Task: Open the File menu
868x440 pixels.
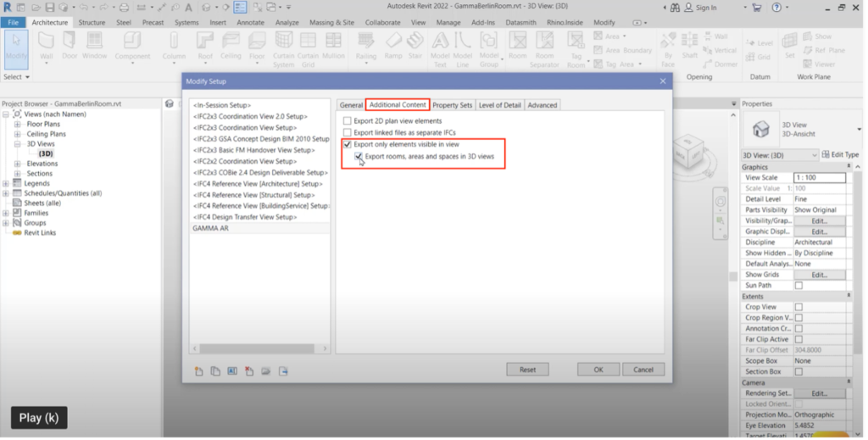Action: [13, 23]
